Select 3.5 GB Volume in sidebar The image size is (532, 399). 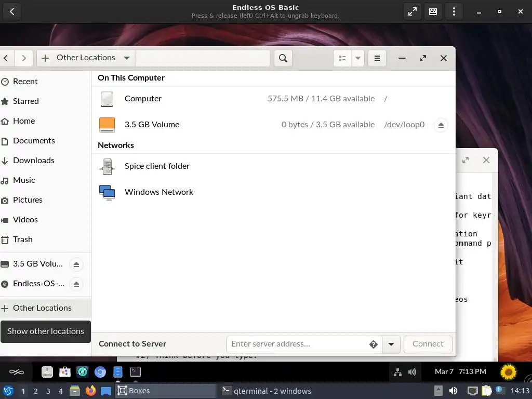pos(34,264)
